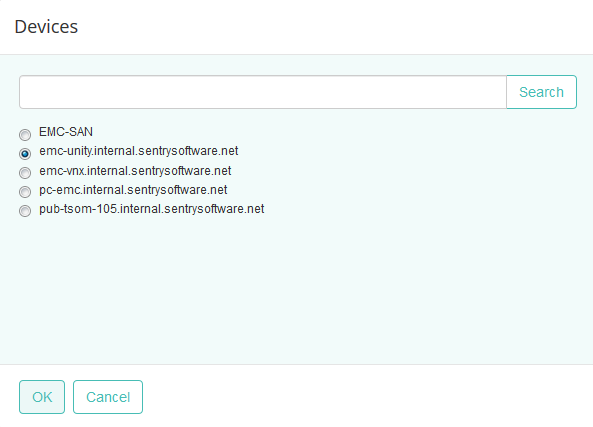The image size is (593, 427).
Task: Dismiss the dialog with Cancel
Action: coord(108,397)
